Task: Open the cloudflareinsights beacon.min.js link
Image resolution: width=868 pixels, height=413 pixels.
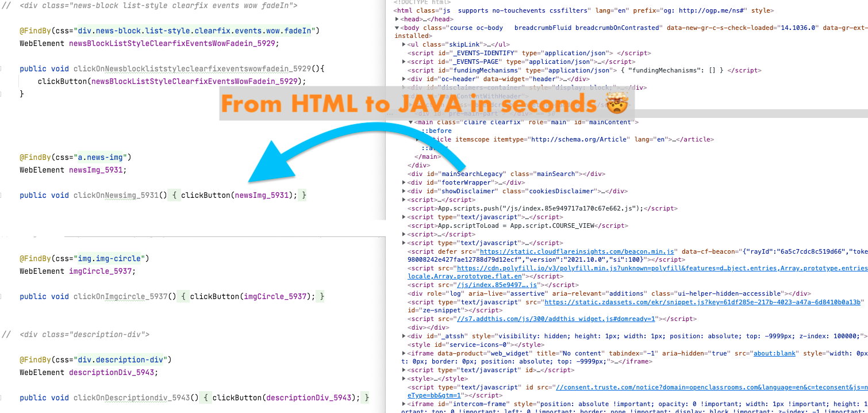Action: [x=577, y=251]
